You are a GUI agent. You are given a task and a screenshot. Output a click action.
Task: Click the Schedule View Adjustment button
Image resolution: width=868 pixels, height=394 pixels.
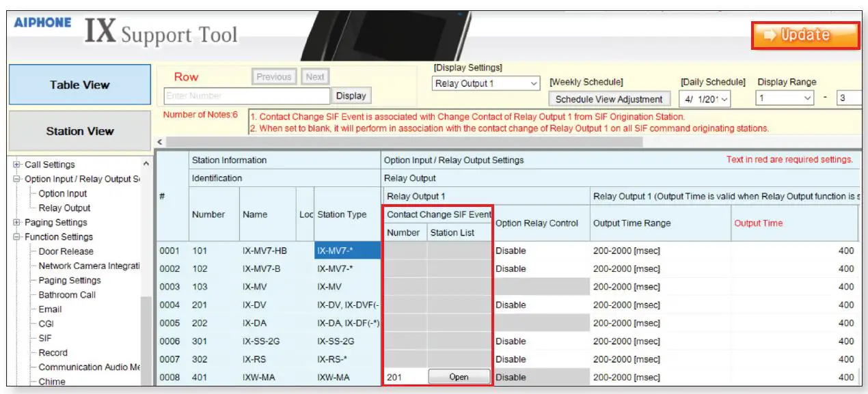point(609,99)
